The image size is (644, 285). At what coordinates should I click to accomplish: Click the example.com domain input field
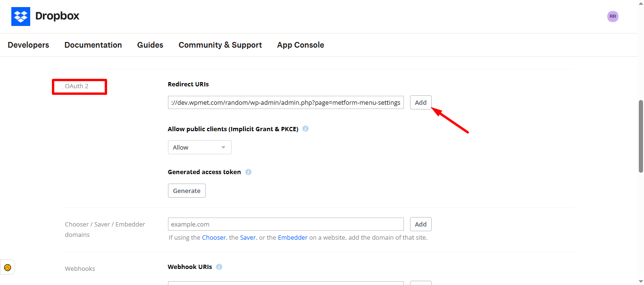pyautogui.click(x=285, y=224)
